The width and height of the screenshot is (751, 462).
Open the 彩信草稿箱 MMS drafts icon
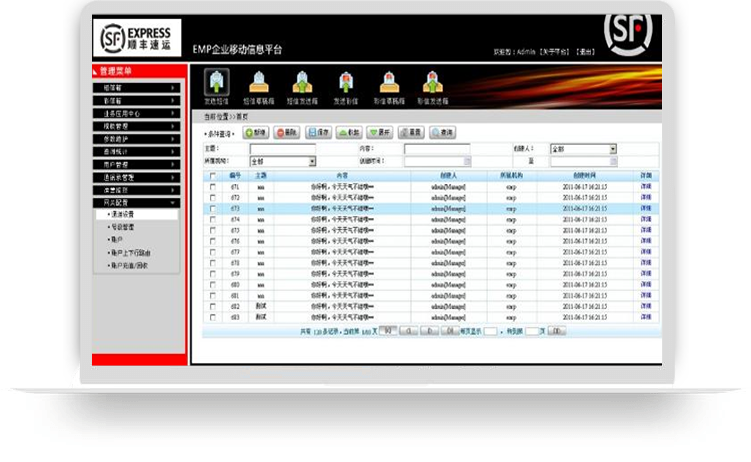pyautogui.click(x=389, y=88)
